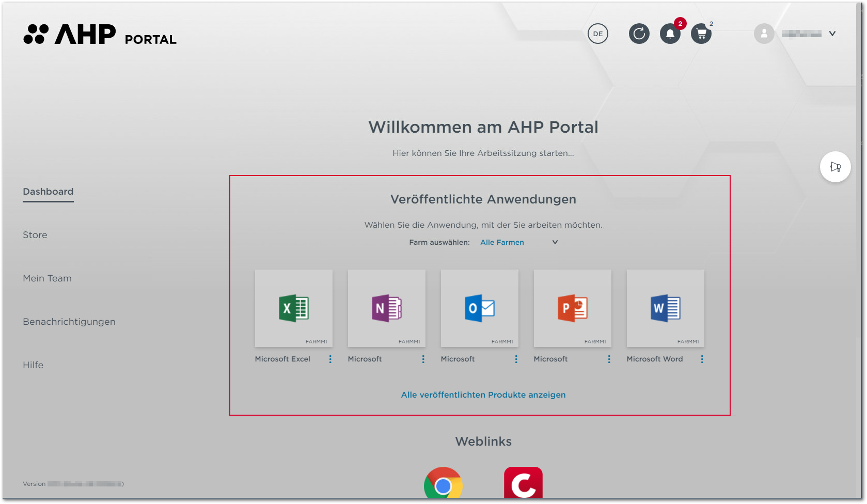Click the megaphone announcements button
This screenshot has height=504, width=867.
coord(836,167)
